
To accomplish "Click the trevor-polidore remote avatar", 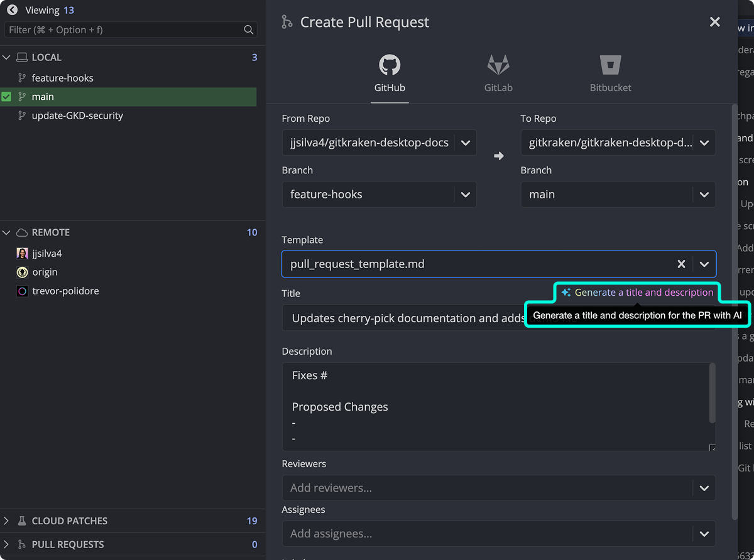I will 21,291.
